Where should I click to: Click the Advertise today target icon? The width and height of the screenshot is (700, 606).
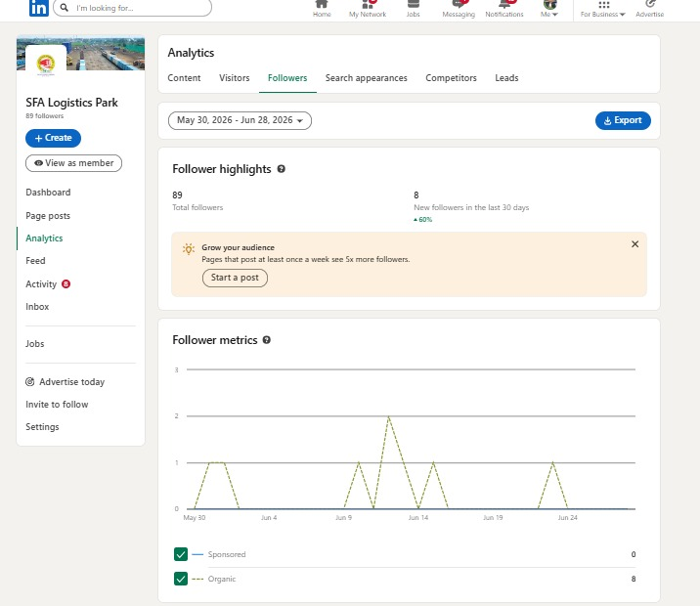click(30, 381)
